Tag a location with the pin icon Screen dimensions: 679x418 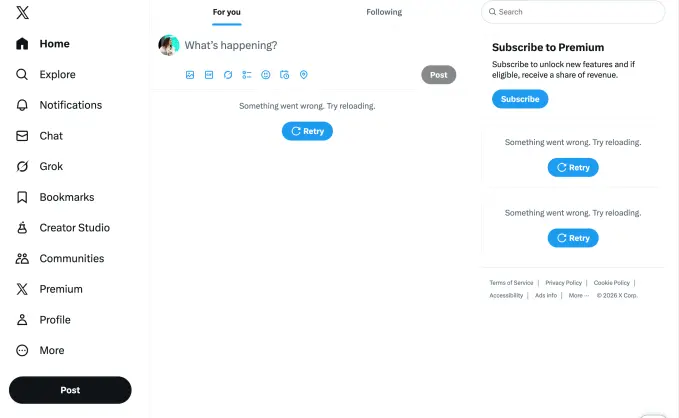(304, 75)
